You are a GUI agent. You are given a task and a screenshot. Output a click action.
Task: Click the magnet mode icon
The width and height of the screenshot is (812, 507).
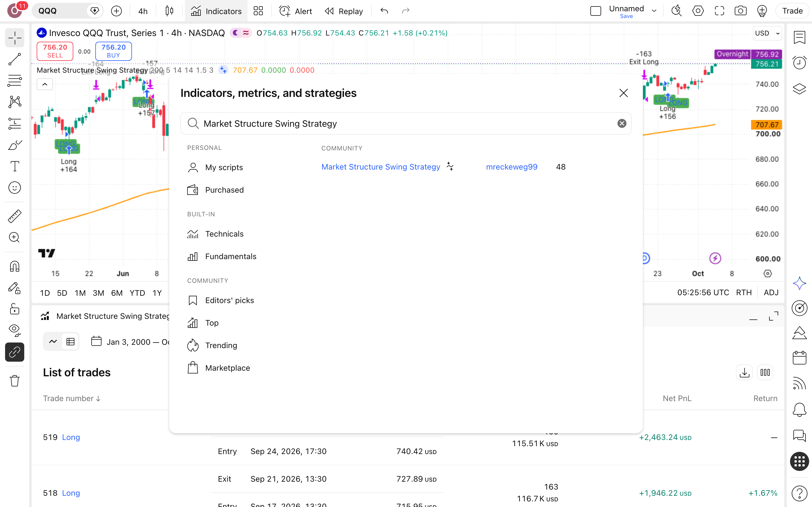14,266
